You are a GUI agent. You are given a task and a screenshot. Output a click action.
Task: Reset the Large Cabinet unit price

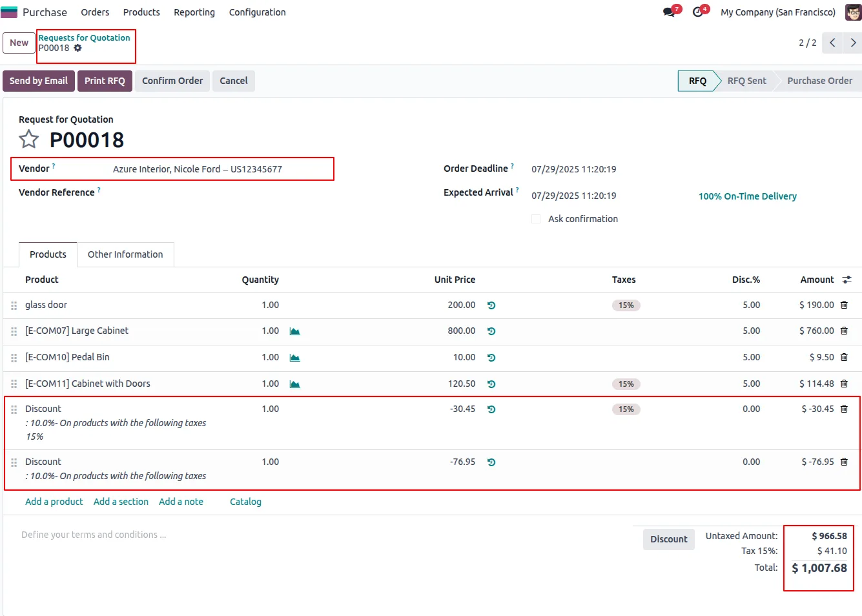coord(491,331)
